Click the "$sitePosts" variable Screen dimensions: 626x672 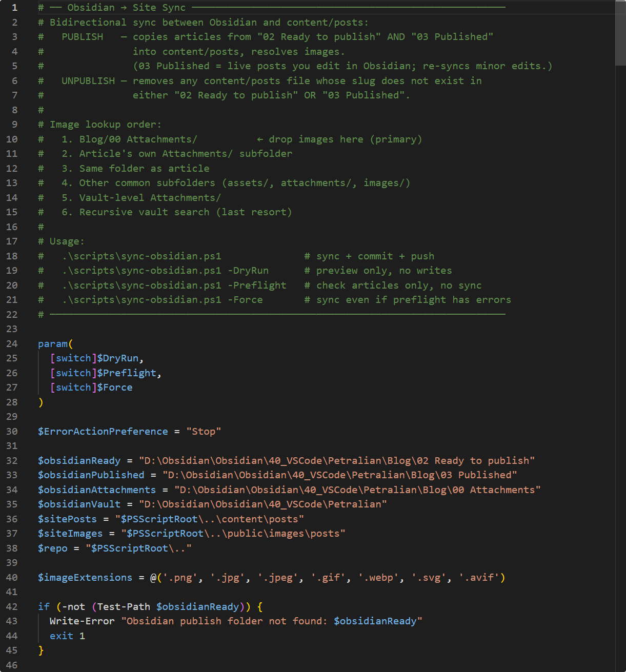click(68, 519)
